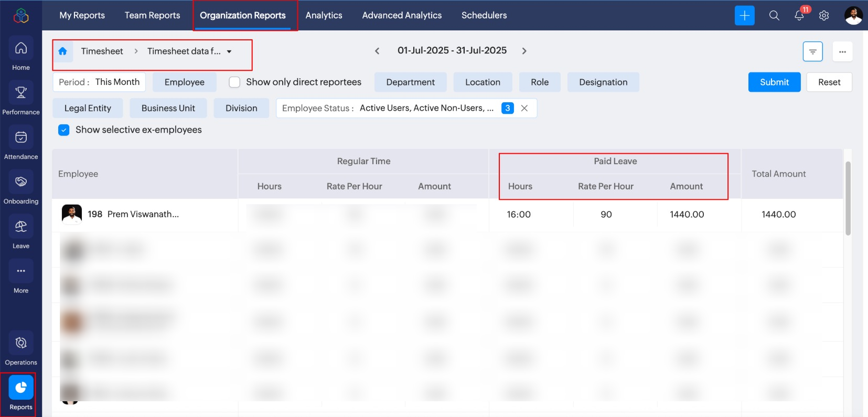The height and width of the screenshot is (417, 868).
Task: Expand the Timesheet data report dropdown
Action: [229, 51]
